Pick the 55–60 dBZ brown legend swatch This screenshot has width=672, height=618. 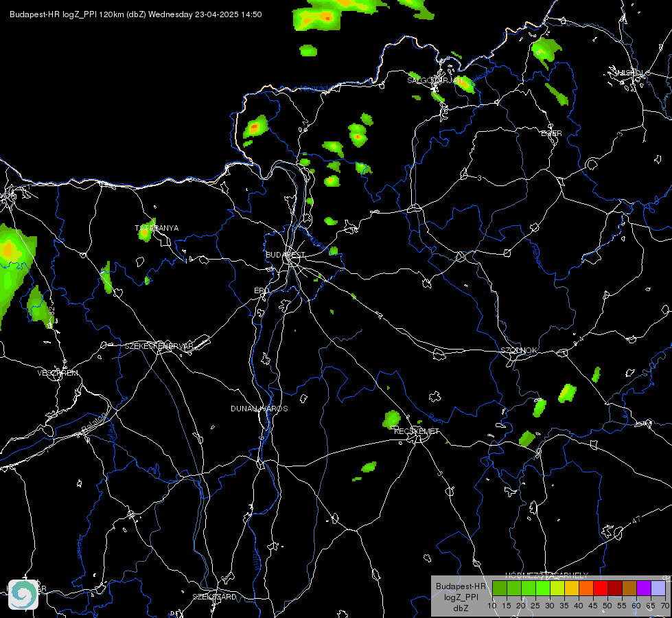point(629,588)
